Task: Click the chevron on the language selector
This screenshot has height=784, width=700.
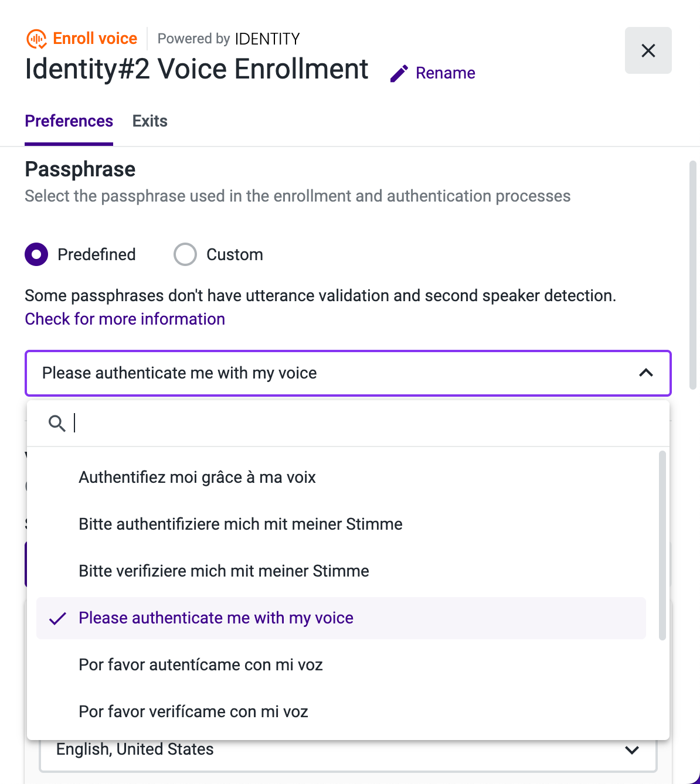Action: coord(631,750)
